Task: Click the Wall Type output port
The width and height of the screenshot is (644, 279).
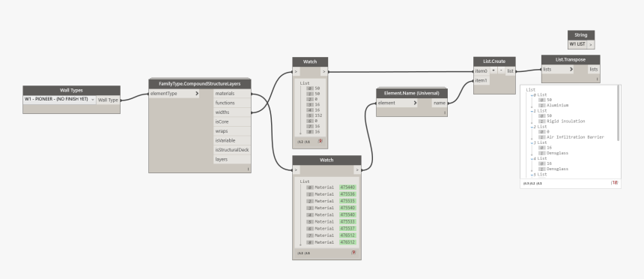Action: pyautogui.click(x=108, y=100)
